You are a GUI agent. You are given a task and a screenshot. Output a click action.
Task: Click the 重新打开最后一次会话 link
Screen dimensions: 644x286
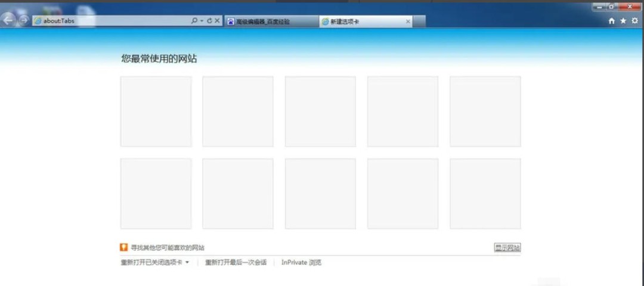click(x=236, y=262)
